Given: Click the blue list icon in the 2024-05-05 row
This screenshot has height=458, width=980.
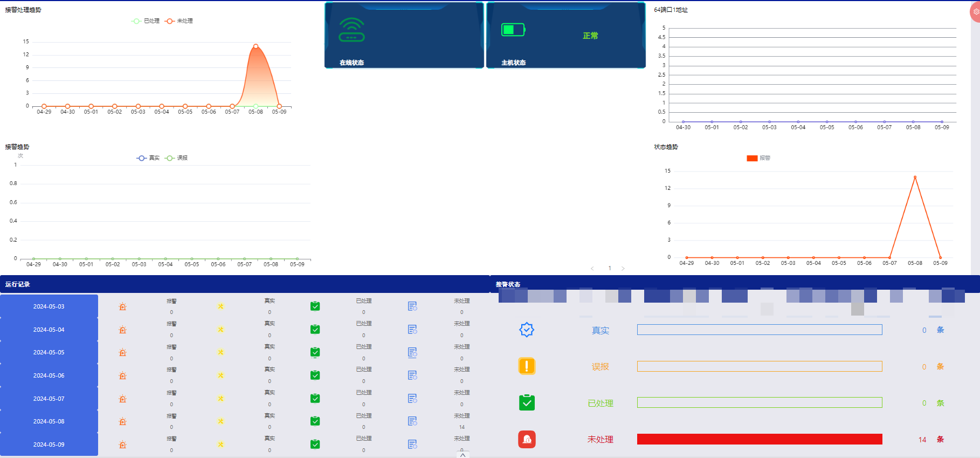Looking at the screenshot, I should coord(412,352).
